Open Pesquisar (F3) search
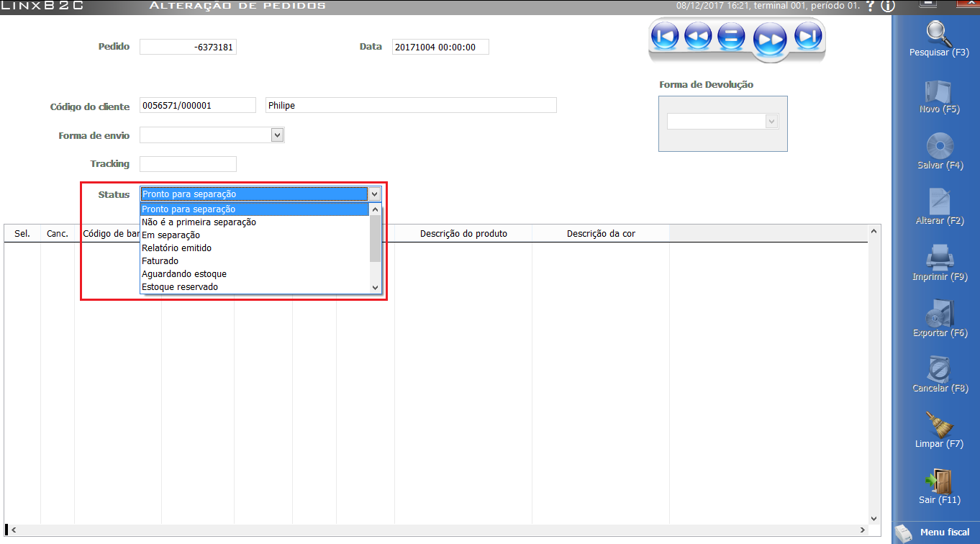Screen dimensions: 980x544 pyautogui.click(x=939, y=40)
